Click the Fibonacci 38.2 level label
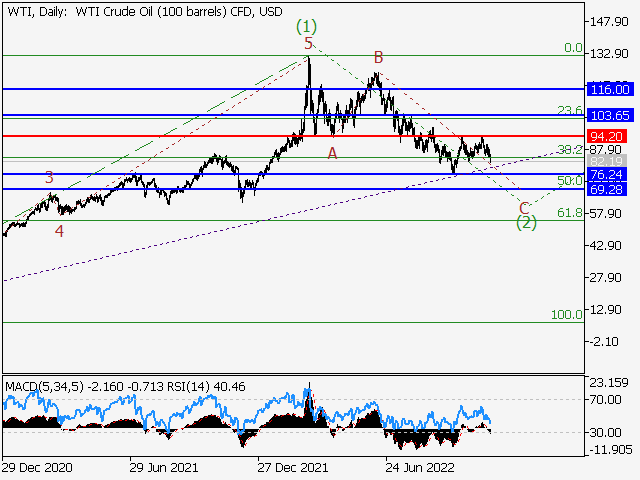The image size is (640, 480). (x=570, y=150)
